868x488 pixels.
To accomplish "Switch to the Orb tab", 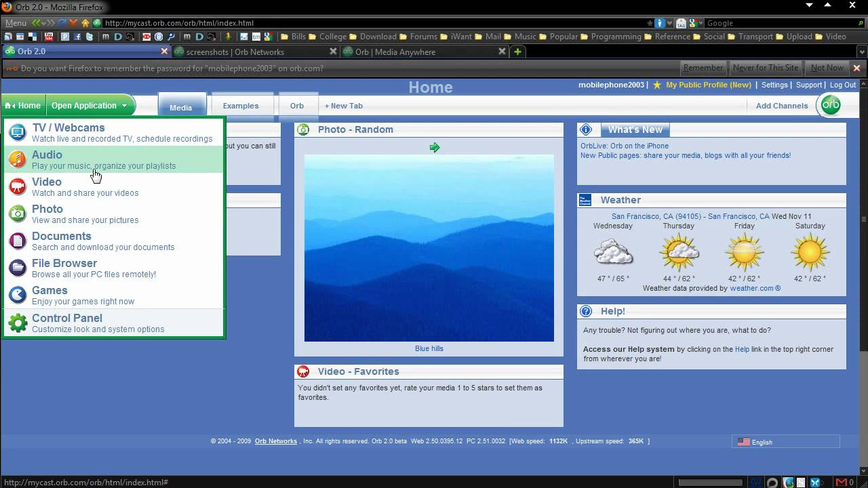I will [x=297, y=106].
